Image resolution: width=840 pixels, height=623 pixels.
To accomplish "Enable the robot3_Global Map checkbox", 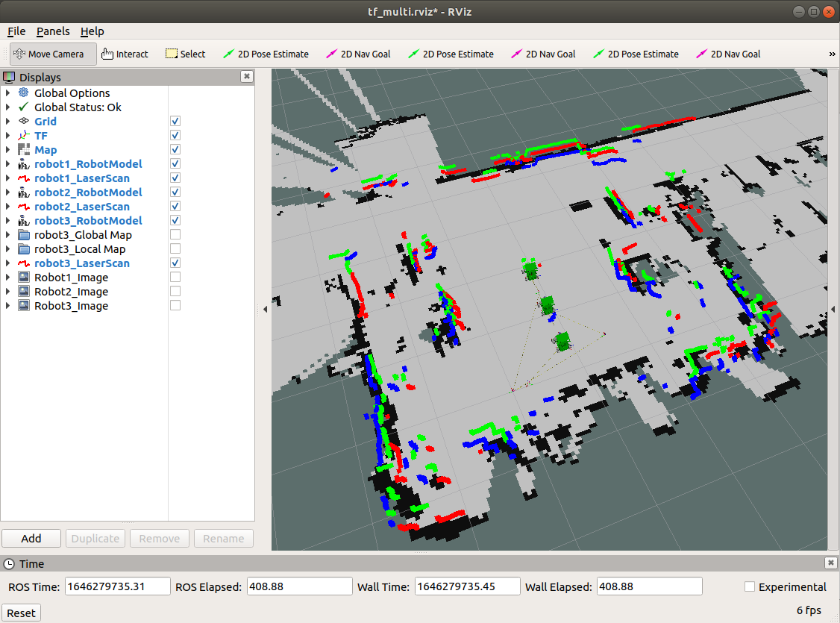I will point(175,235).
